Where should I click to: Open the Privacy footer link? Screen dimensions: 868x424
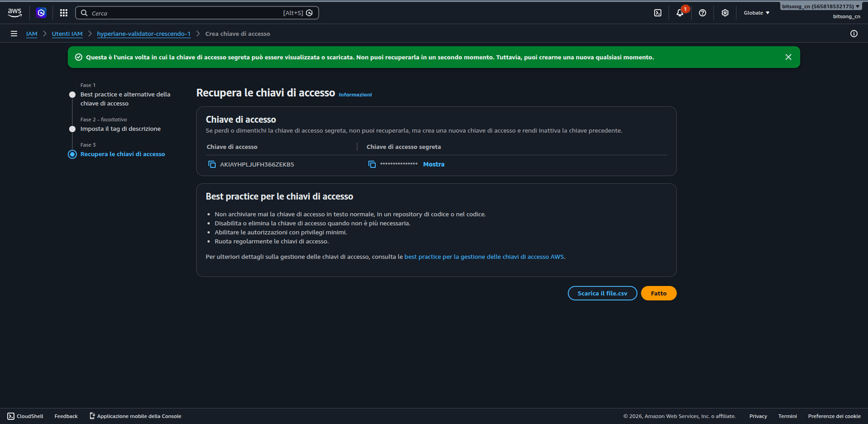point(758,416)
